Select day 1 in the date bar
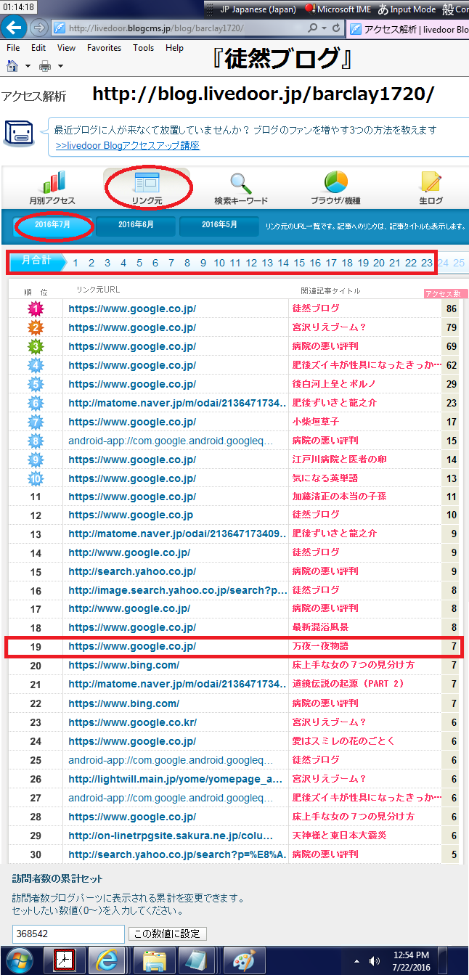 coord(76,263)
